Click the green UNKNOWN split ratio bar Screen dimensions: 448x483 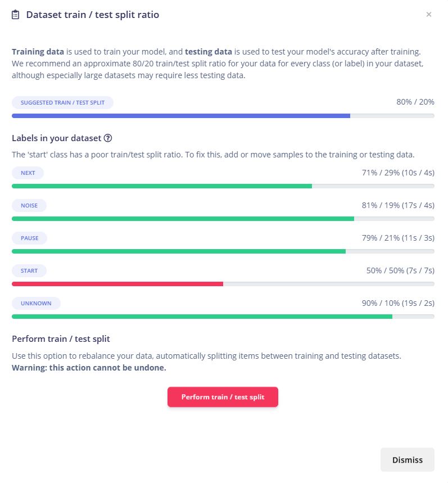[x=202, y=317]
